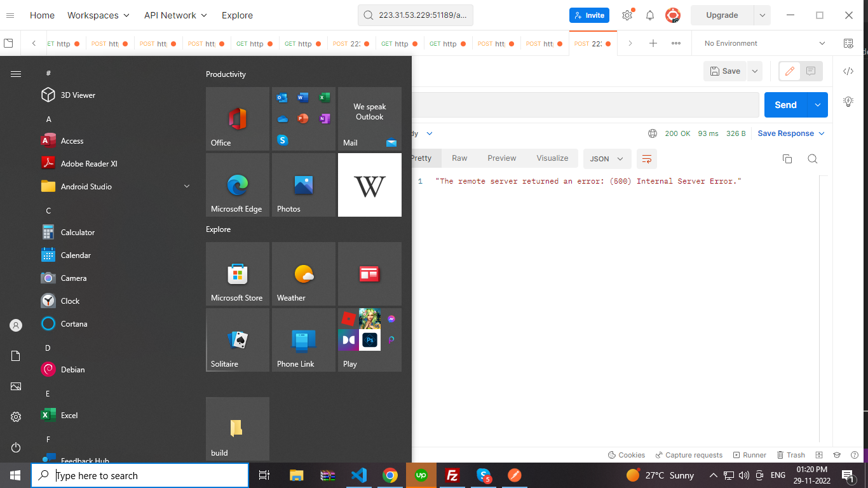The image size is (868, 488).
Task: Switch to comment mode icon
Action: [811, 71]
